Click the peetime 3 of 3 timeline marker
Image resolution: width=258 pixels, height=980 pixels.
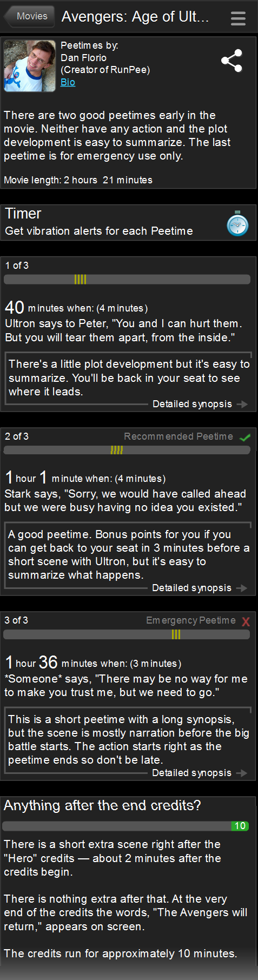point(176,634)
